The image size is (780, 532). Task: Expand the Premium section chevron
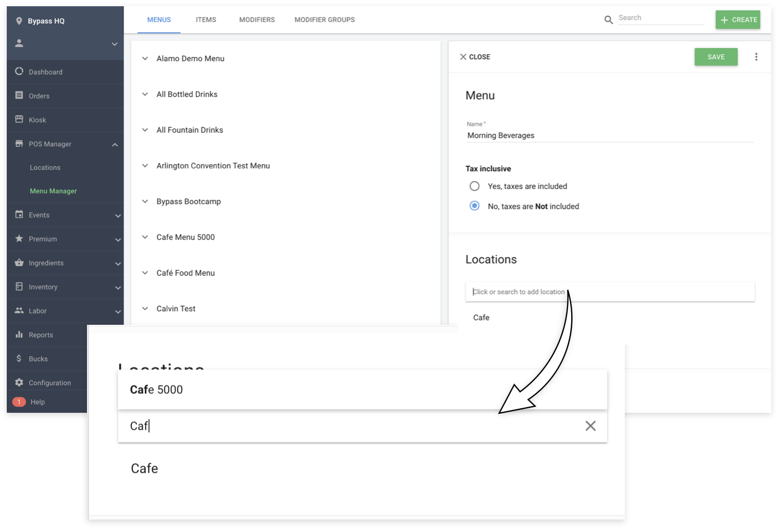[118, 239]
